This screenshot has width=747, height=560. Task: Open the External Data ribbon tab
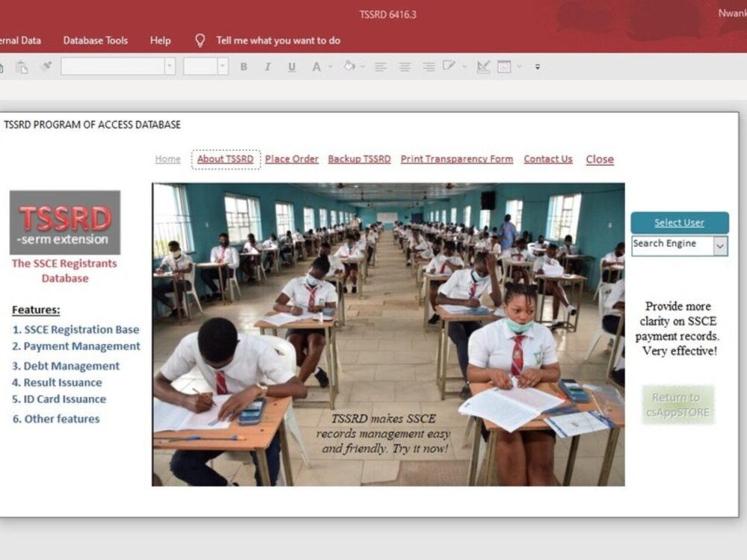pos(19,40)
